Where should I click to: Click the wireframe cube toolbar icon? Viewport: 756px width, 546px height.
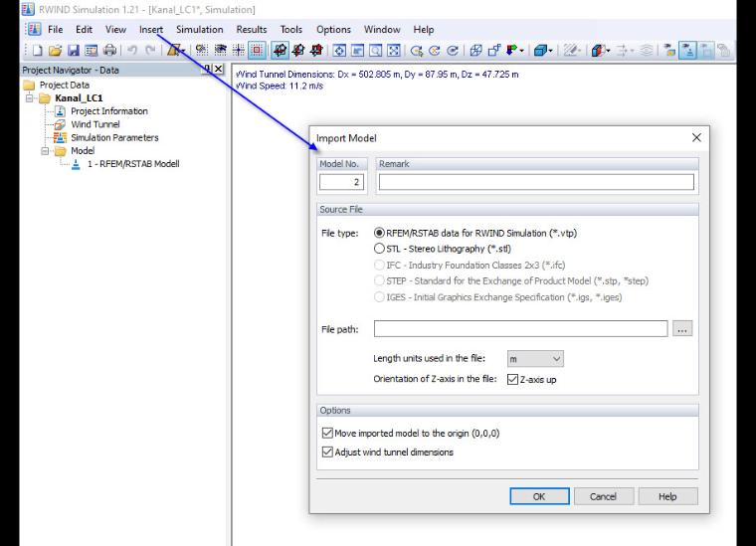point(475,50)
